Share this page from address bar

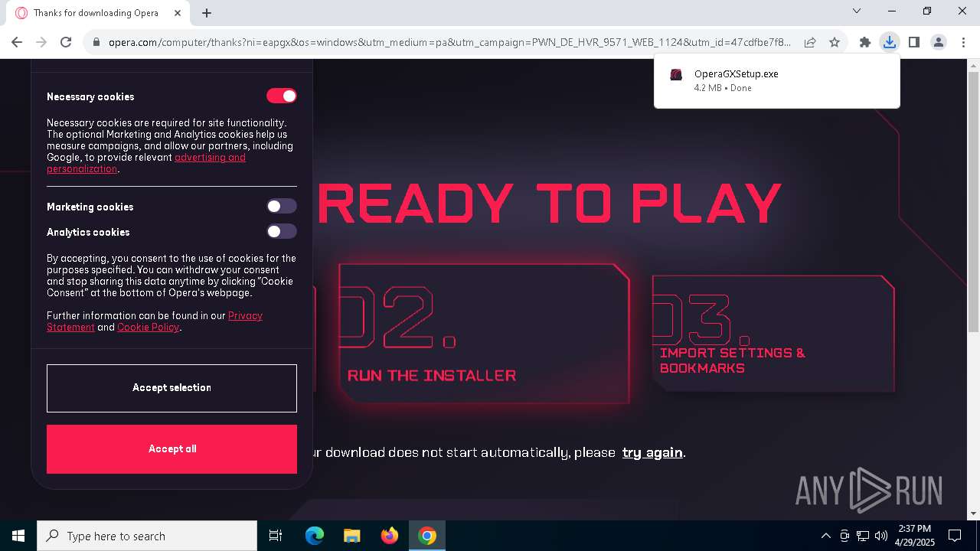810,42
